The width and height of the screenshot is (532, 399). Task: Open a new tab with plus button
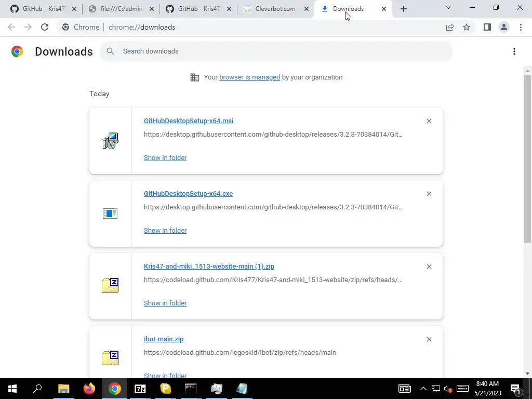click(x=403, y=9)
